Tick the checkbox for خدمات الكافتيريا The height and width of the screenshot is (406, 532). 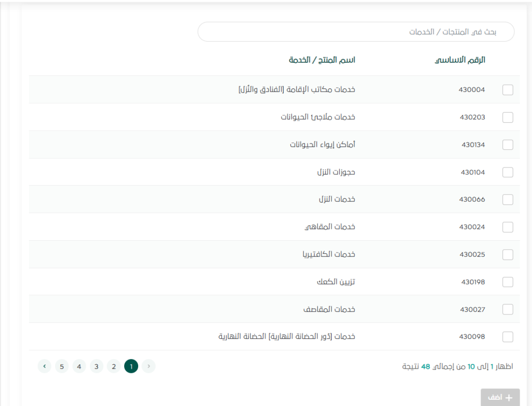(x=508, y=255)
